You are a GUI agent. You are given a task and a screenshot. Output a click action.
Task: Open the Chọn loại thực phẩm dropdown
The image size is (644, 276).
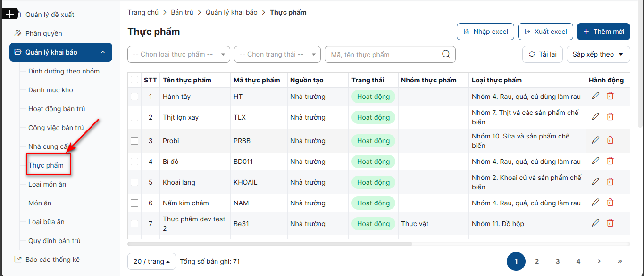(x=179, y=54)
